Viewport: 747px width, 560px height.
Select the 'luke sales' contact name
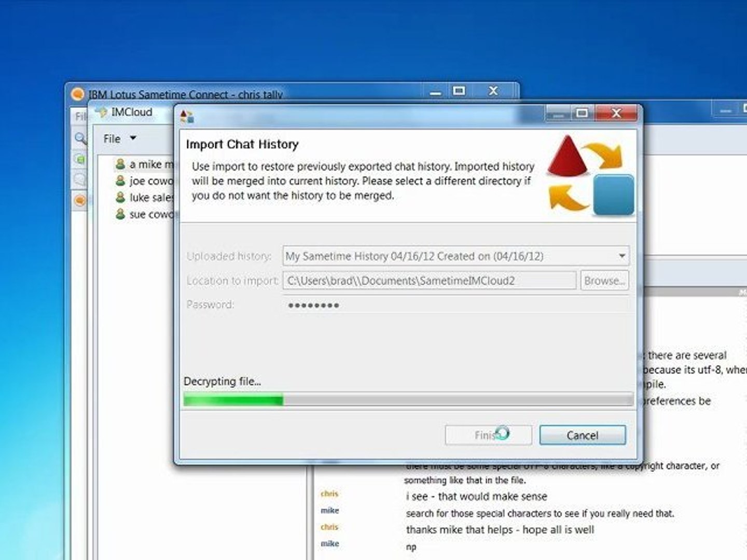pos(151,198)
